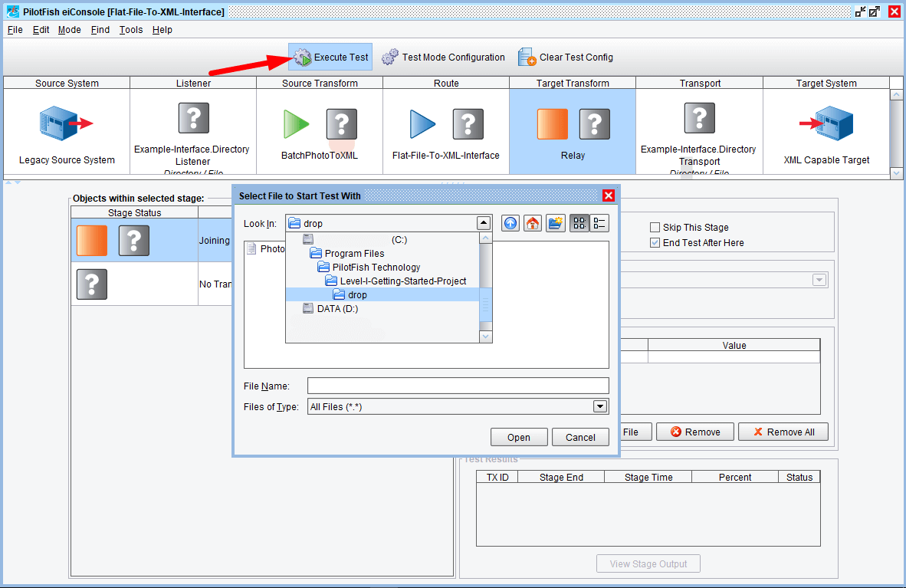This screenshot has width=906, height=588.
Task: Select the Photo file in dialog
Action: [x=266, y=248]
